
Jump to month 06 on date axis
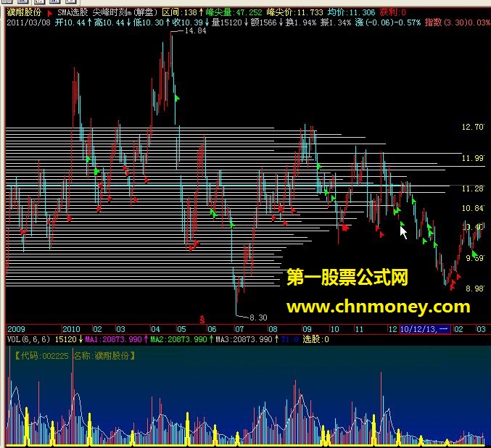click(x=212, y=329)
